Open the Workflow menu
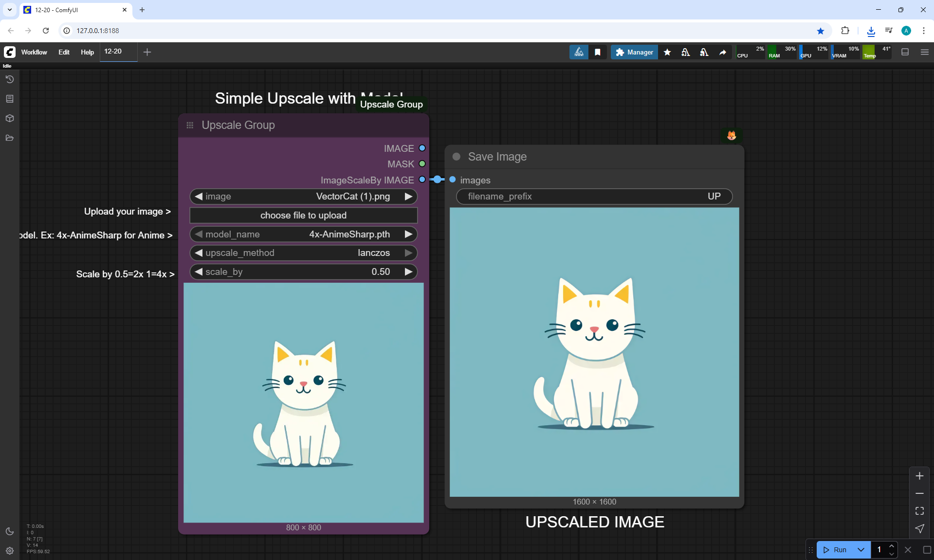934x560 pixels. tap(34, 52)
